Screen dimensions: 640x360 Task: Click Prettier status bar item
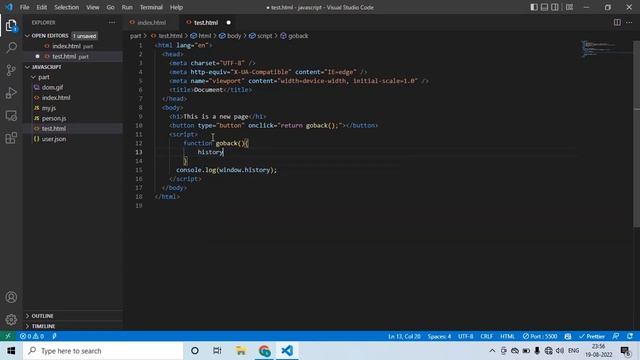pyautogui.click(x=591, y=336)
